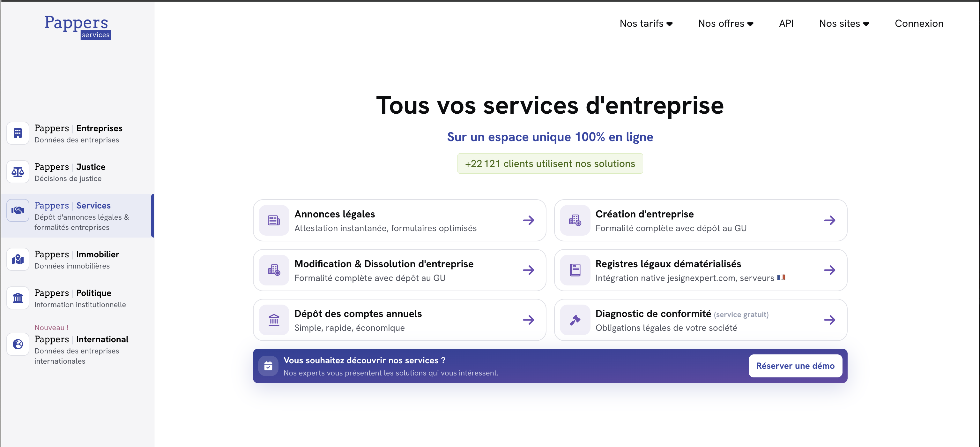Expand the Nos offres dropdown menu
Screen dimensions: 980x447
click(x=725, y=24)
